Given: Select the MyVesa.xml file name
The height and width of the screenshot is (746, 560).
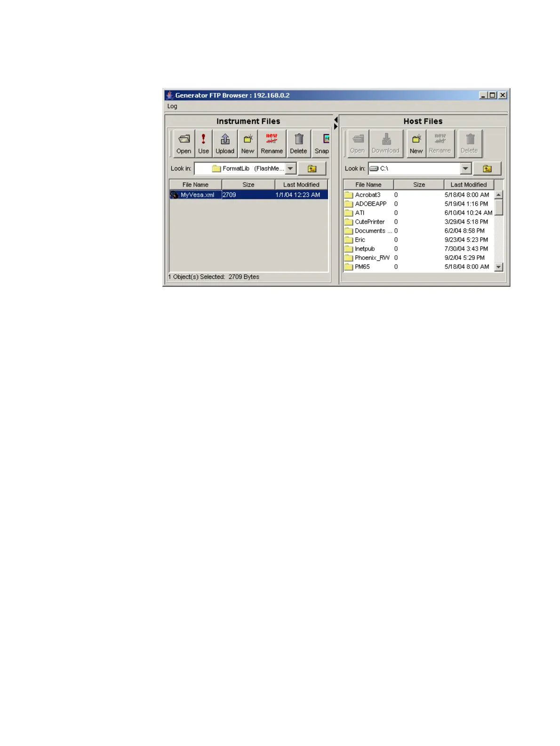Looking at the screenshot, I should tap(197, 195).
